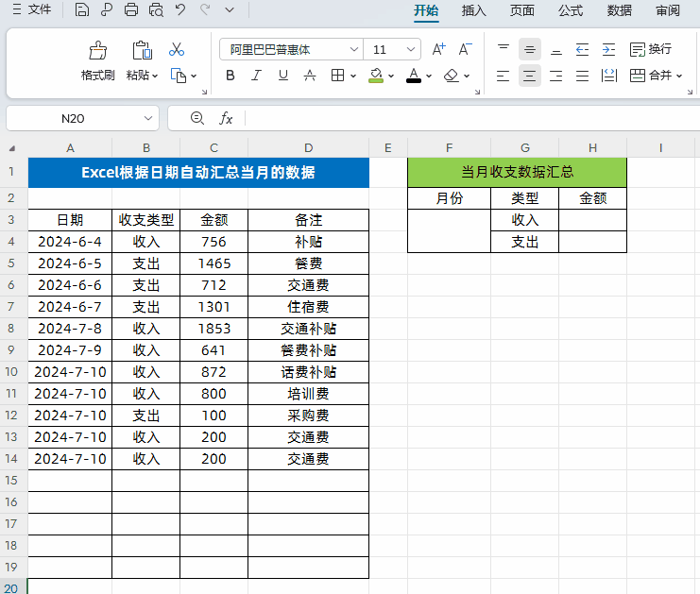Switch to the 数据 tab
The width and height of the screenshot is (700, 594).
coord(619,10)
